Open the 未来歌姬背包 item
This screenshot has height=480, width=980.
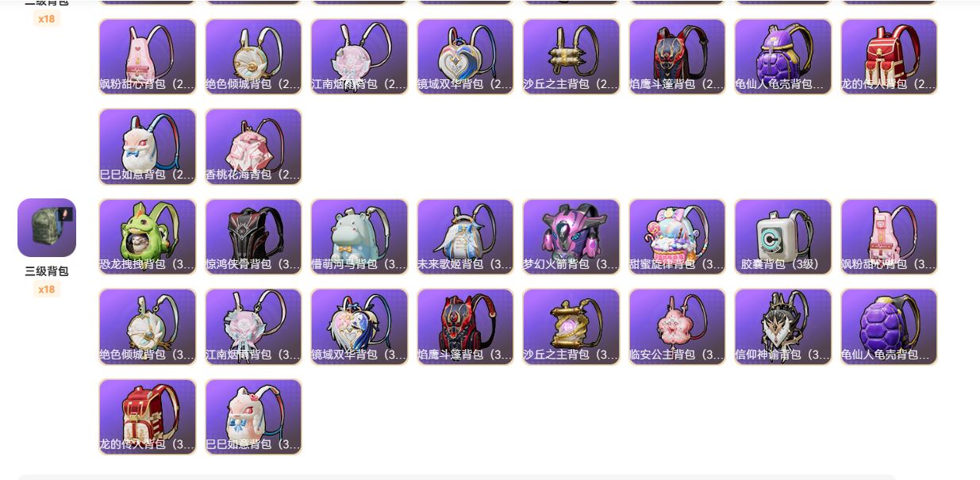465,236
